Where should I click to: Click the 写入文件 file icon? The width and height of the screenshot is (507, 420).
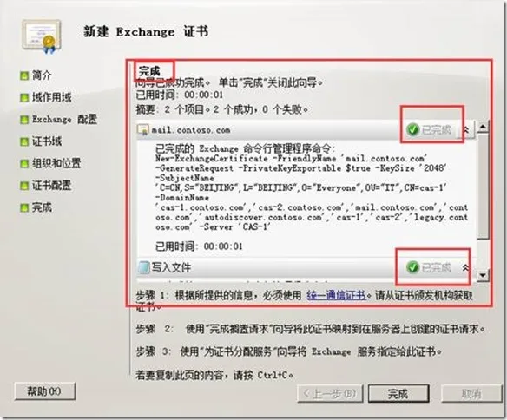click(x=143, y=267)
